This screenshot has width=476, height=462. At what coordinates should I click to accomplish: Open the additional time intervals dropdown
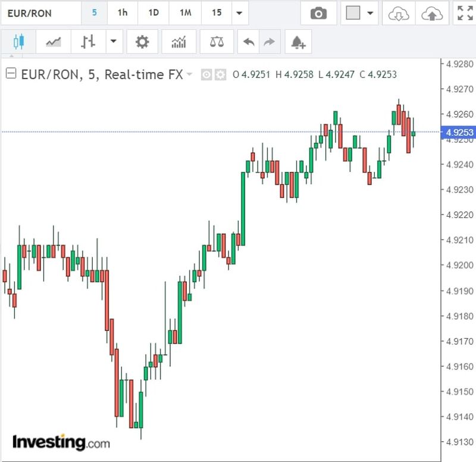[x=239, y=13]
